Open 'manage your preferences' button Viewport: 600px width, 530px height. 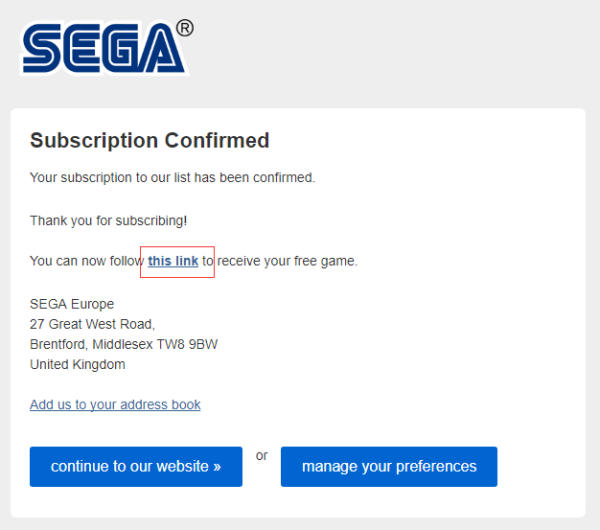point(389,466)
